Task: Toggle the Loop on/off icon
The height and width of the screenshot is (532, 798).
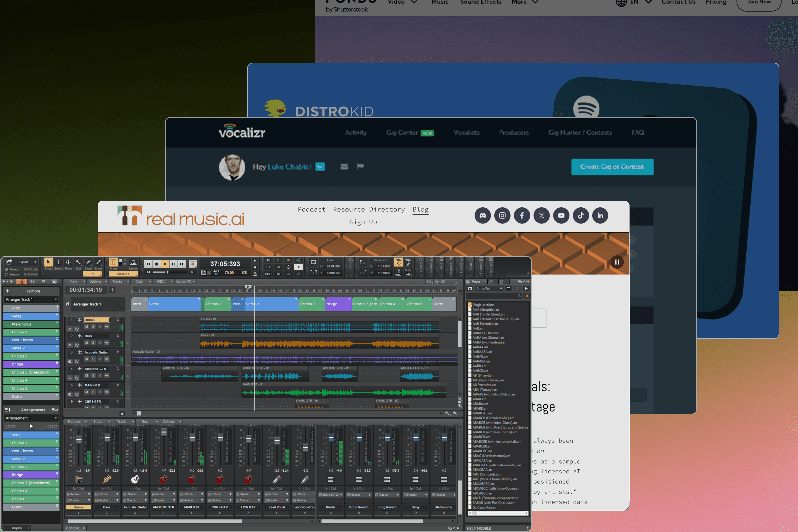Action: tap(313, 262)
